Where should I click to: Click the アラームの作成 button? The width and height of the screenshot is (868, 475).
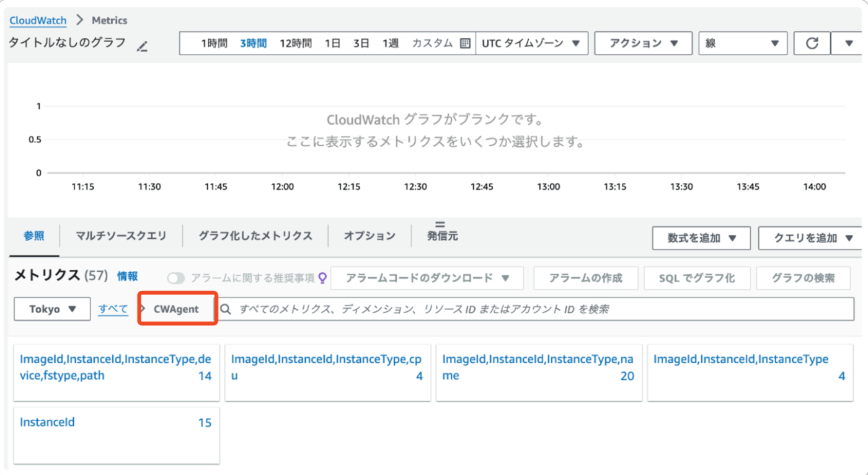[586, 278]
